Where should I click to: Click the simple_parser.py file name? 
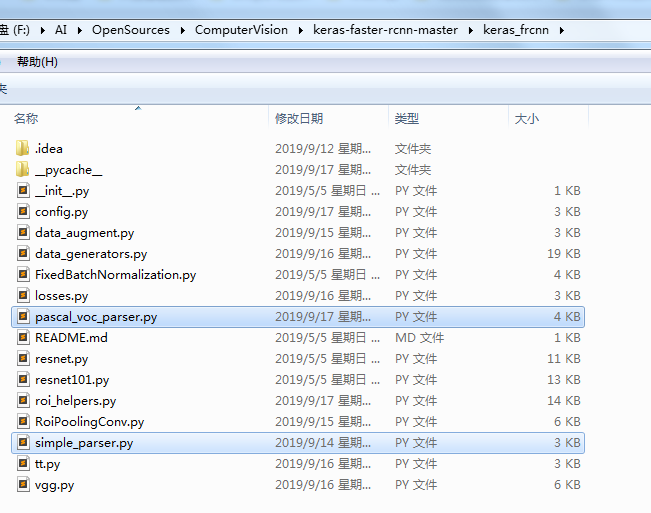[x=84, y=443]
